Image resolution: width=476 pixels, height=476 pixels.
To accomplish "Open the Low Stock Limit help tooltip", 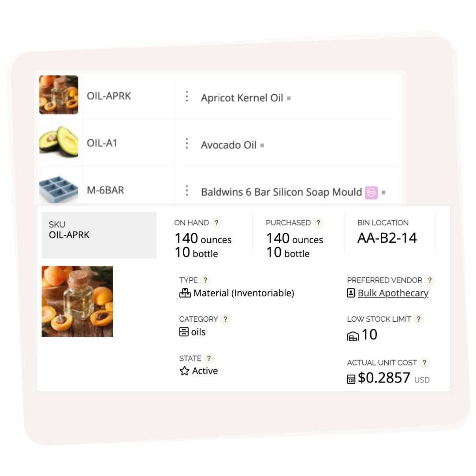I will [419, 319].
